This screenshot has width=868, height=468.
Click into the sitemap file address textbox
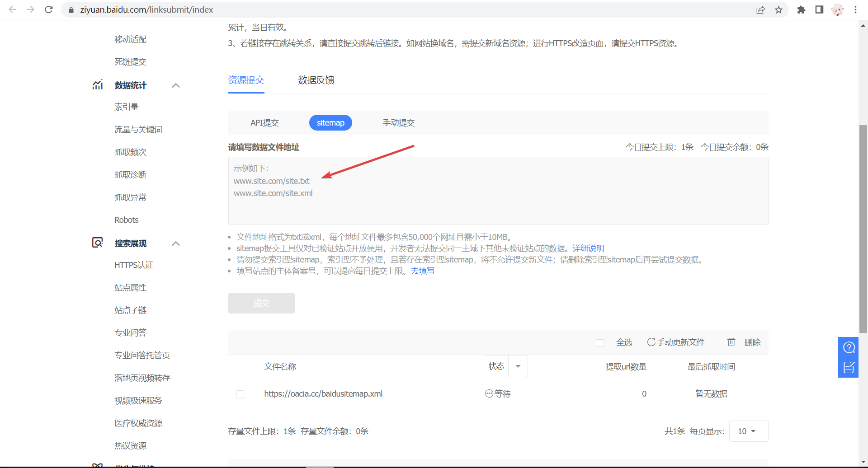pos(497,199)
